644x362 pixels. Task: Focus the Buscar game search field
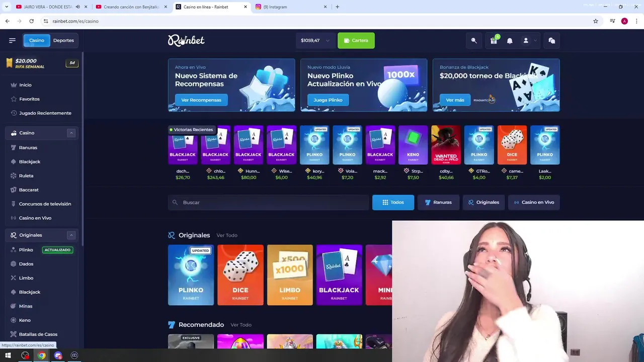(x=269, y=202)
